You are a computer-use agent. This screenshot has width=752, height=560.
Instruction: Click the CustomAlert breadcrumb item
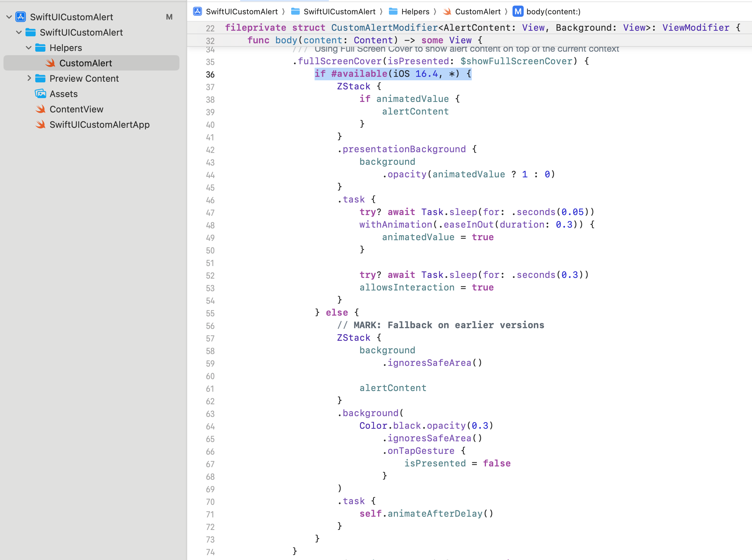477,12
